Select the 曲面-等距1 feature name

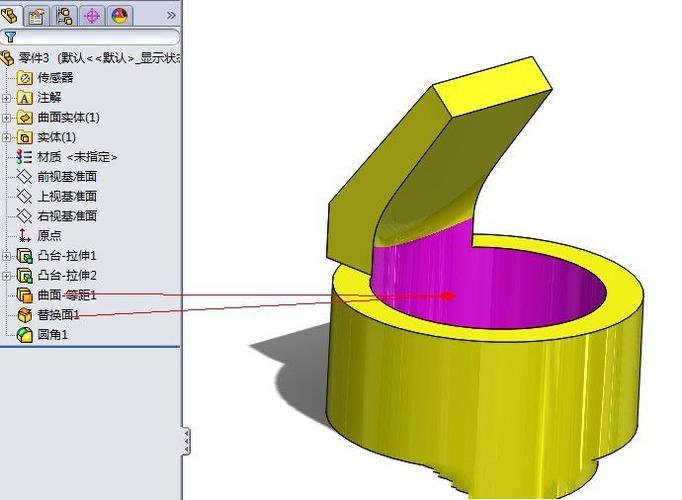coord(67,295)
